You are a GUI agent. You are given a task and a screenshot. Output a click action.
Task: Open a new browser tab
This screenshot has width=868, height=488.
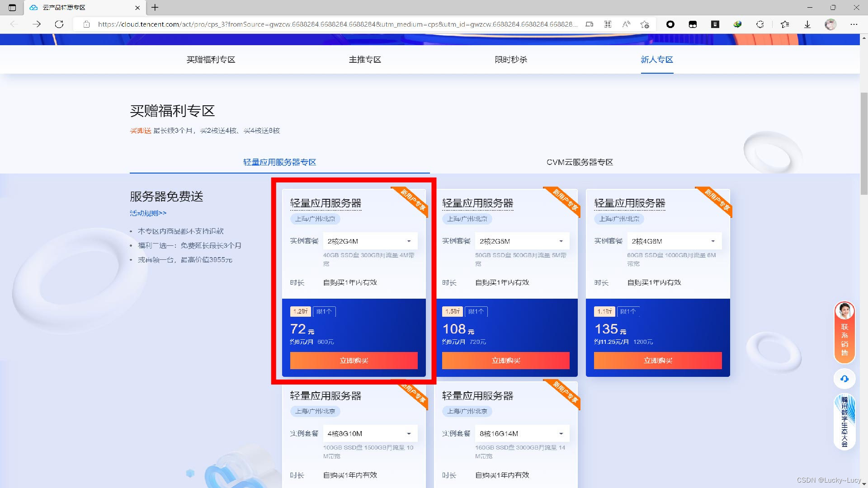(x=155, y=7)
